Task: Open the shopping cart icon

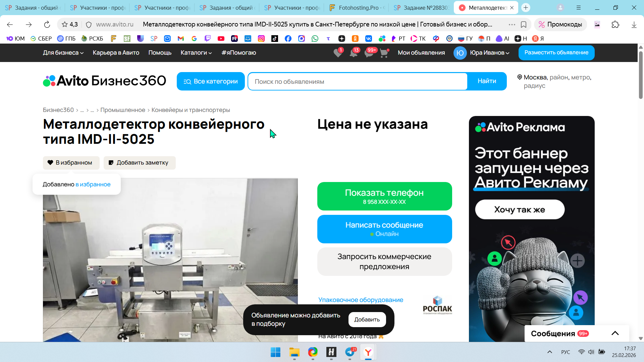Action: [x=384, y=53]
